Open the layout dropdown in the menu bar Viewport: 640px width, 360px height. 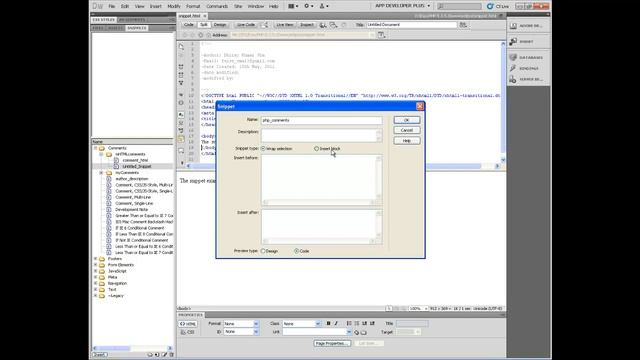[293, 6]
